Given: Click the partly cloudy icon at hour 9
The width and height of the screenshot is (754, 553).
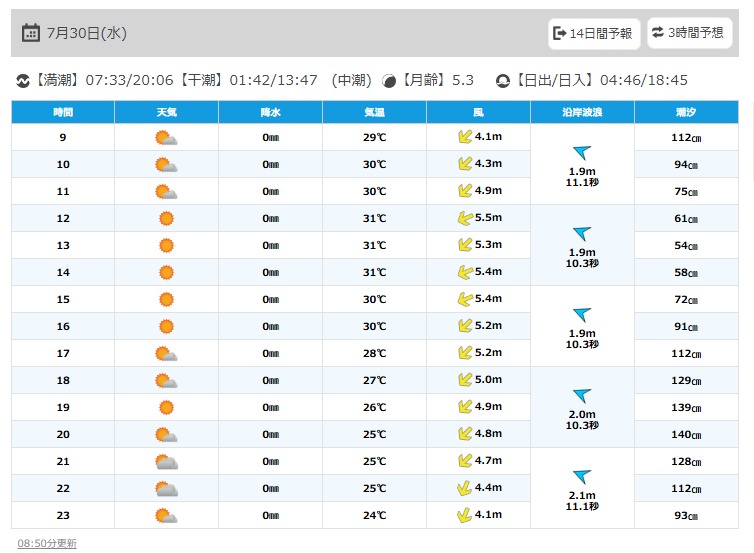Looking at the screenshot, I should click(x=166, y=138).
